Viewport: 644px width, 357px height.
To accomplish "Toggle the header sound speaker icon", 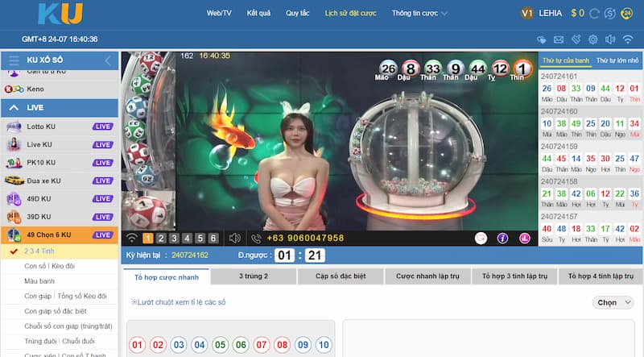I will 610,39.
